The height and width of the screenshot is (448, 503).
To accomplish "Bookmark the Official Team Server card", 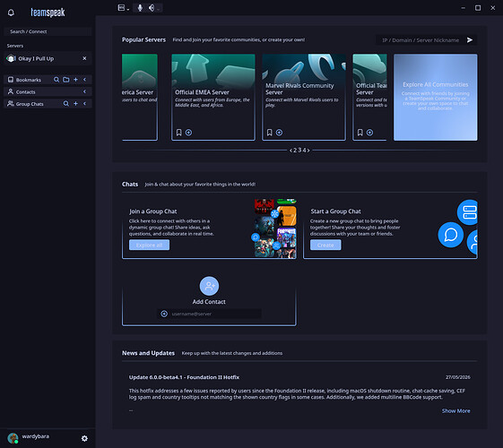I will tap(360, 133).
